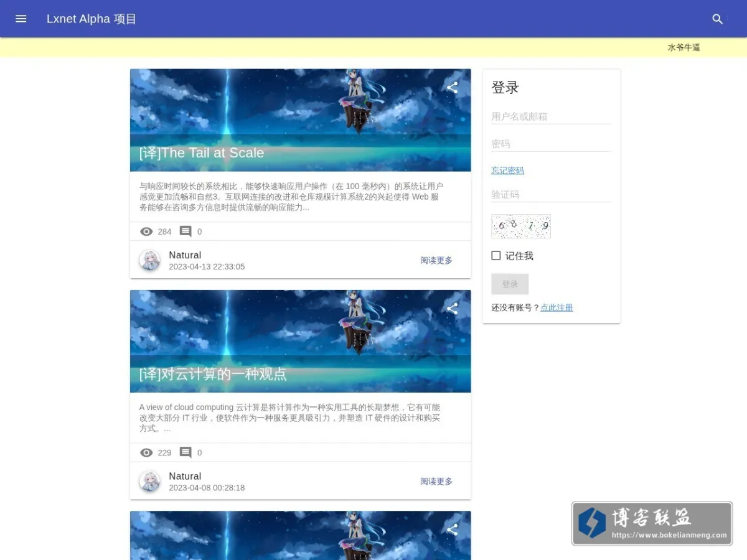Click the views eye icon beside 229
Image resolution: width=747 pixels, height=560 pixels.
146,452
